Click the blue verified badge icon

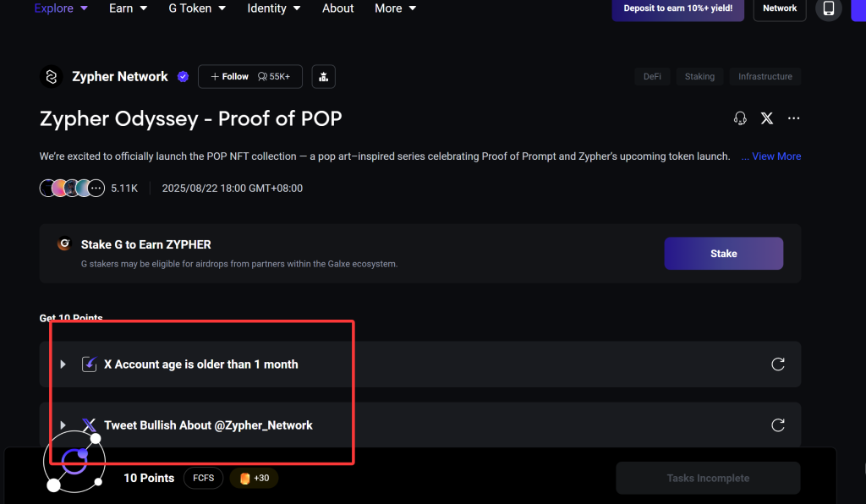click(x=183, y=77)
